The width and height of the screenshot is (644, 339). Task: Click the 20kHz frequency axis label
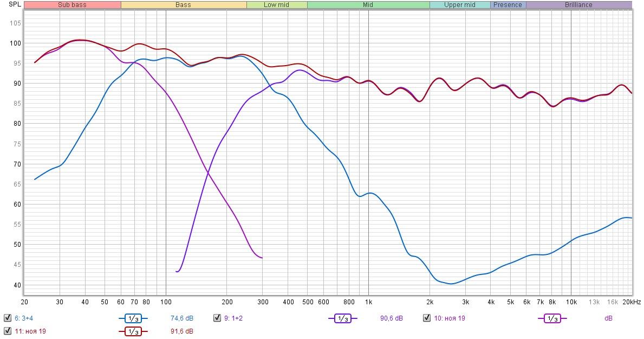point(632,302)
